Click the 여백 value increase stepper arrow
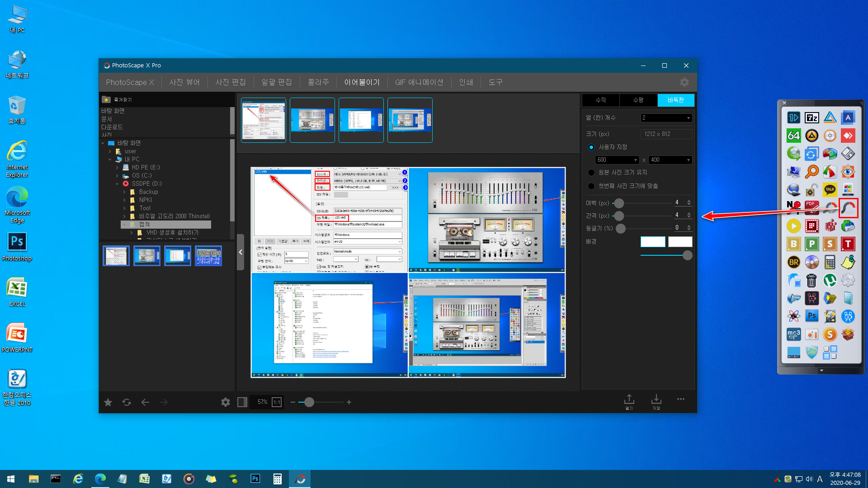 689,201
